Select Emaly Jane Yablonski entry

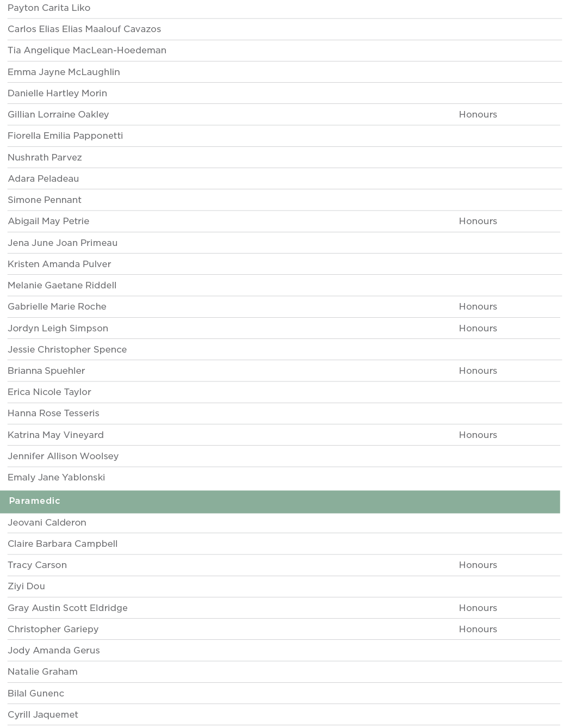(56, 477)
